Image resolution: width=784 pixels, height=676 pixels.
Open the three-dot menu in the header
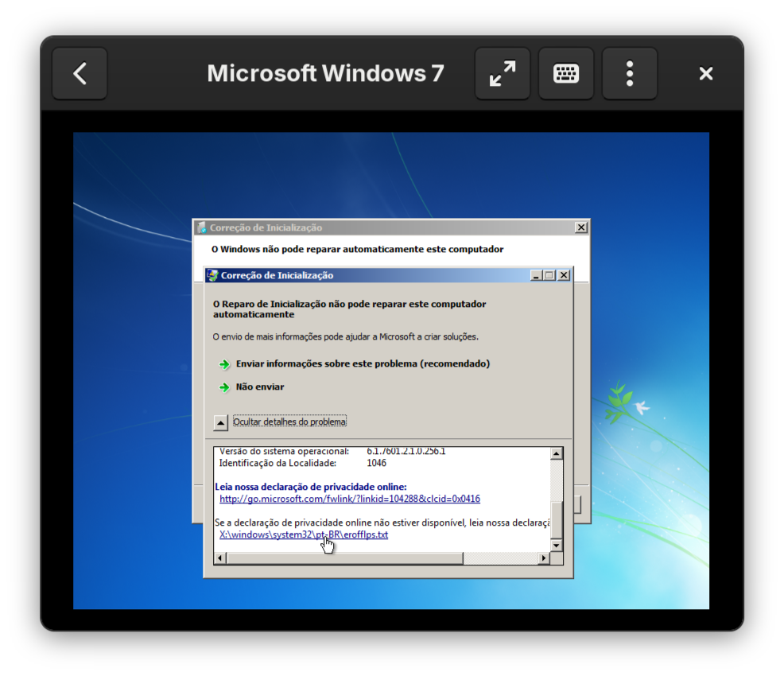point(629,73)
